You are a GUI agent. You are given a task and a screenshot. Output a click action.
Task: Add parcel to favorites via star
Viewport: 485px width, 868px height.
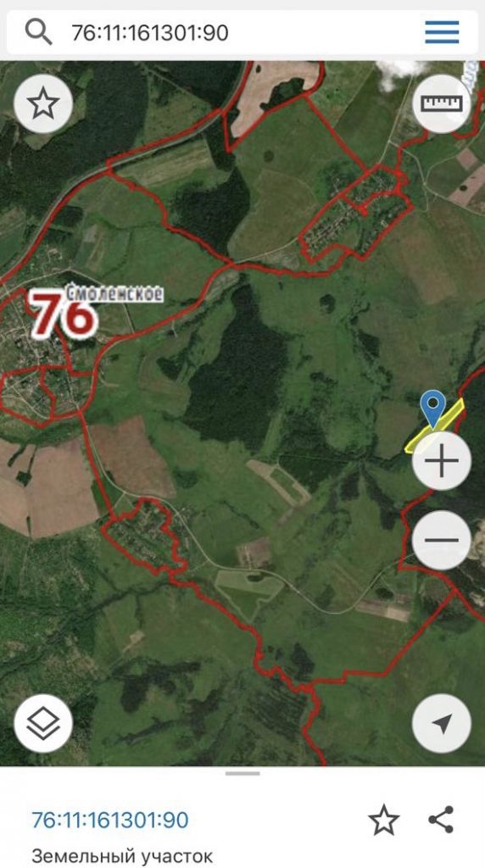(x=384, y=821)
